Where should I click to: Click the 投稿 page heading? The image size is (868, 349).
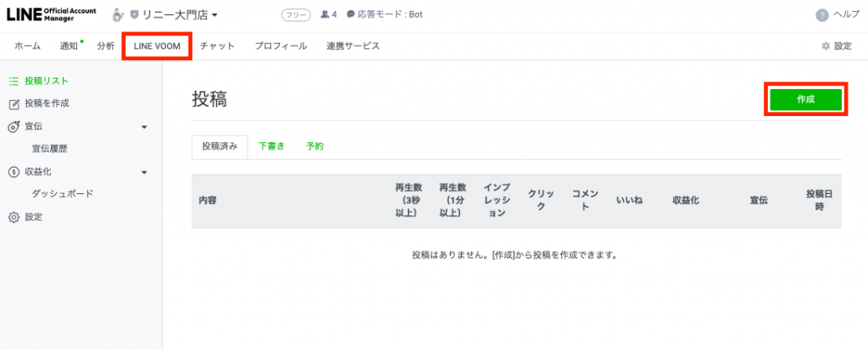pyautogui.click(x=209, y=100)
